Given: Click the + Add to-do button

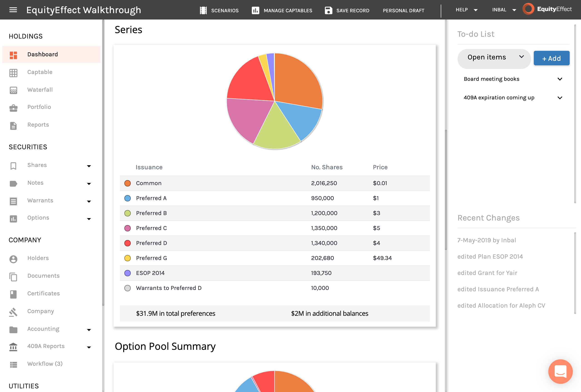Looking at the screenshot, I should pyautogui.click(x=551, y=58).
